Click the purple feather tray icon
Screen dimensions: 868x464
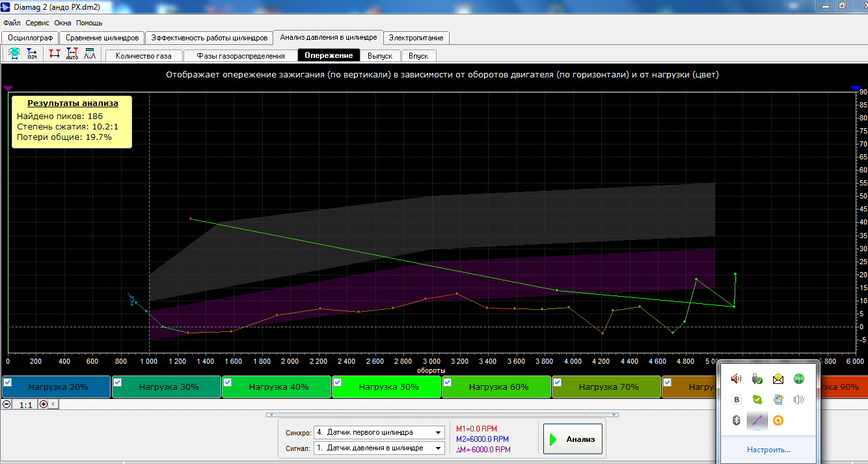757,420
